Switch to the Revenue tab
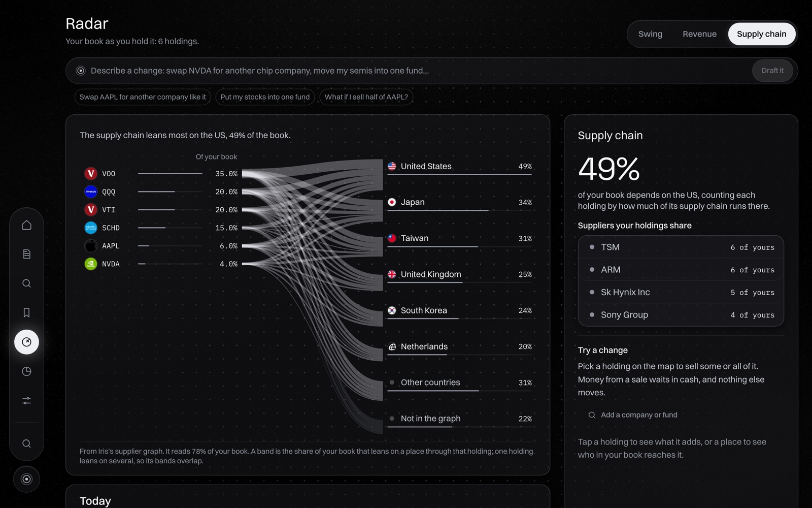Image resolution: width=812 pixels, height=508 pixels. pyautogui.click(x=699, y=34)
